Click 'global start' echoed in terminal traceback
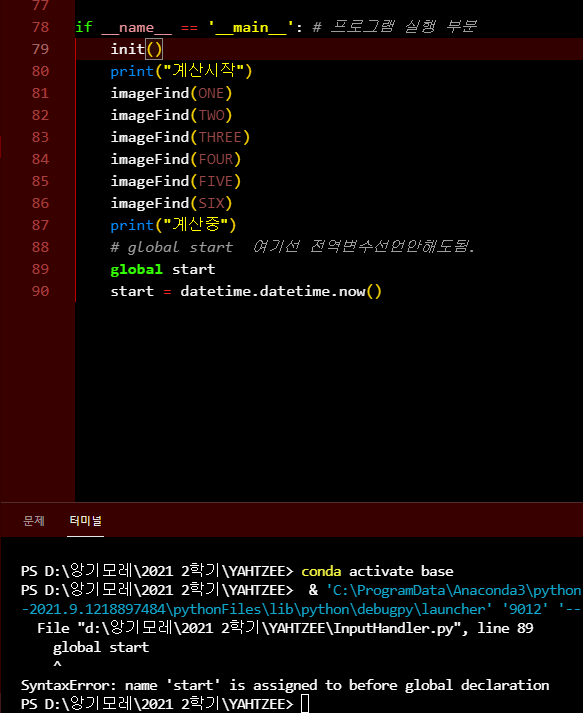 coord(101,647)
